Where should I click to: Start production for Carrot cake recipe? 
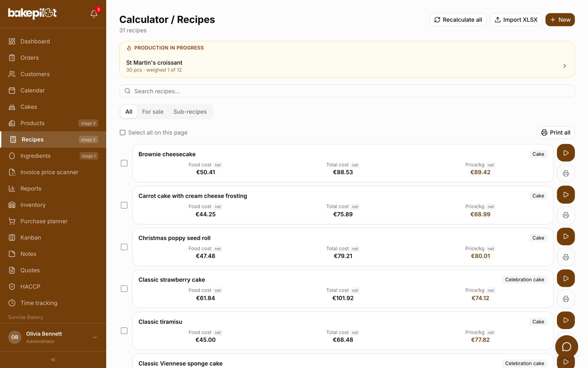(566, 195)
